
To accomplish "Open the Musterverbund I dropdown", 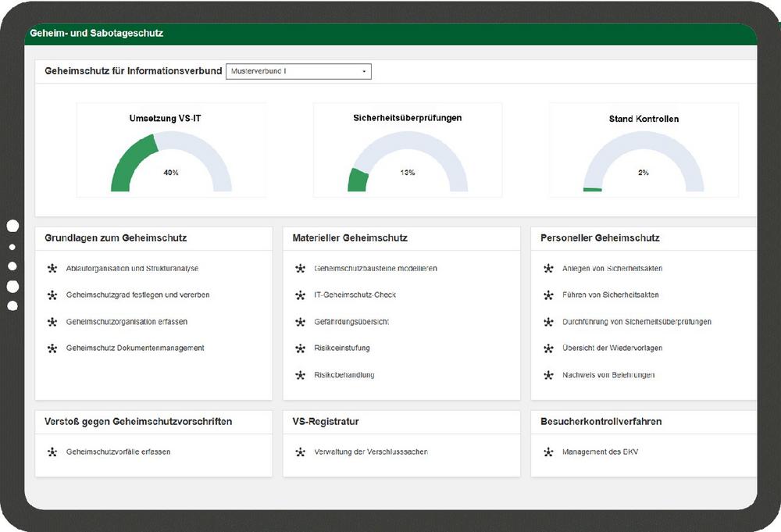I will 298,71.
